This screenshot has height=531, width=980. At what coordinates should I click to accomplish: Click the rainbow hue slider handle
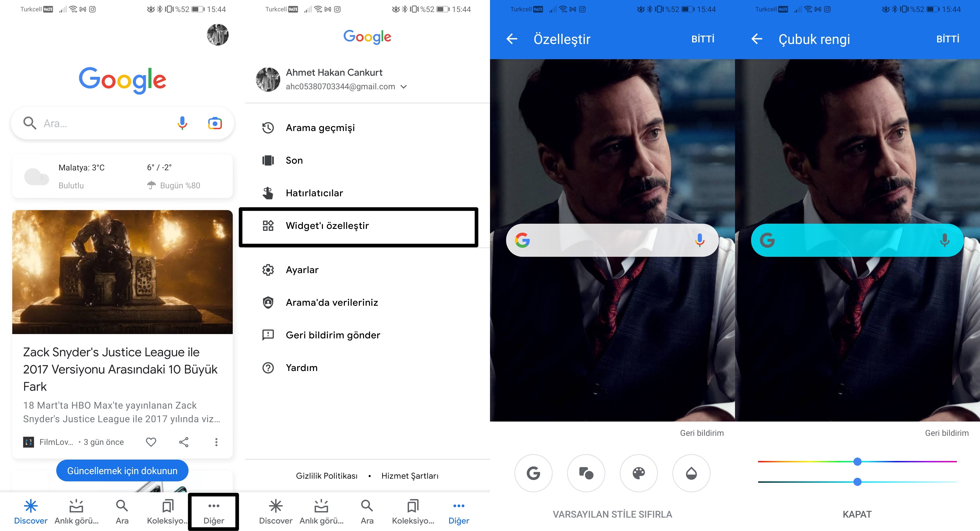[857, 461]
